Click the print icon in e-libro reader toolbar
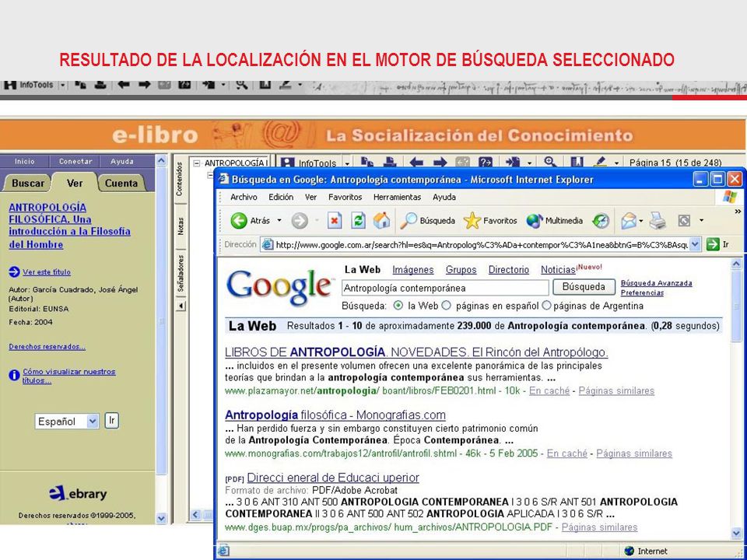Image resolution: width=747 pixels, height=560 pixels. click(390, 163)
